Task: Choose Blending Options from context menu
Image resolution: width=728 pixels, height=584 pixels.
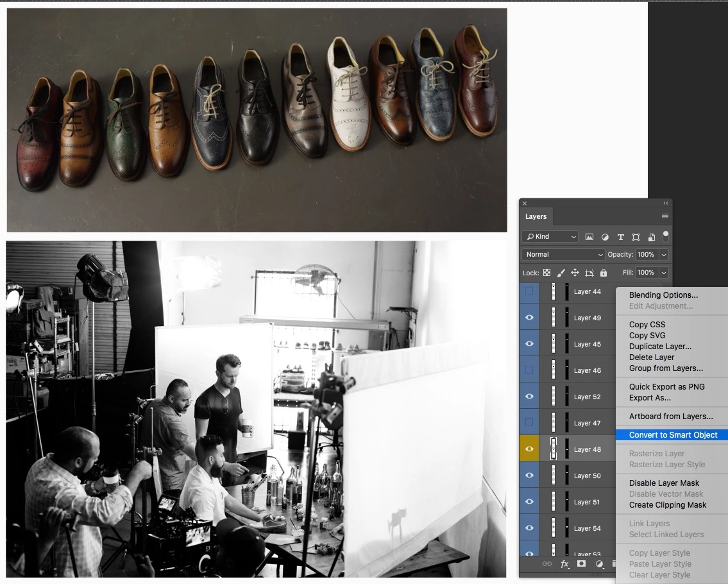Action: [x=663, y=295]
